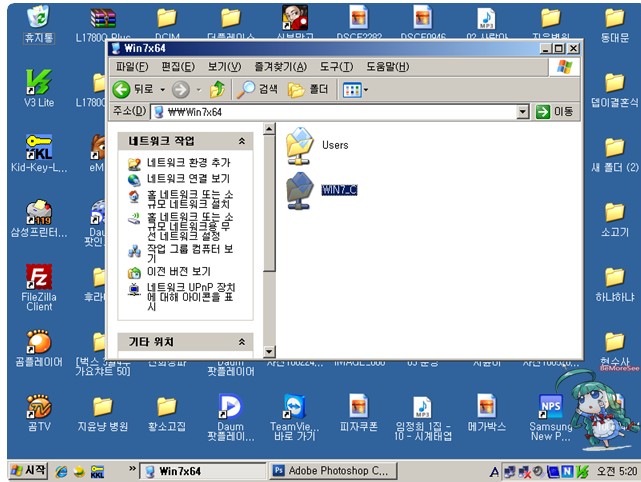Screen dimensions: 641x482
Task: Click the Up folder toolbar icon
Action: point(217,90)
